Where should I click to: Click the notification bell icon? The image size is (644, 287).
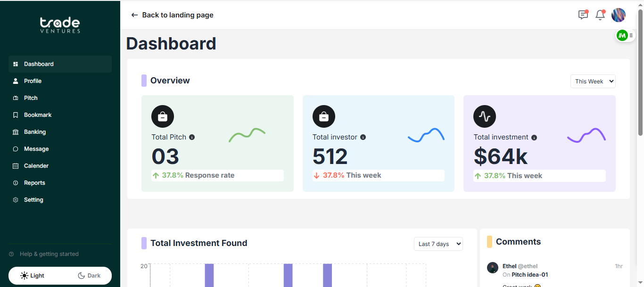point(600,15)
